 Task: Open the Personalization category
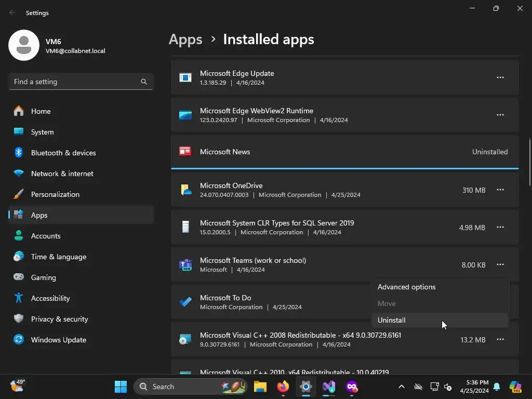coord(81,194)
